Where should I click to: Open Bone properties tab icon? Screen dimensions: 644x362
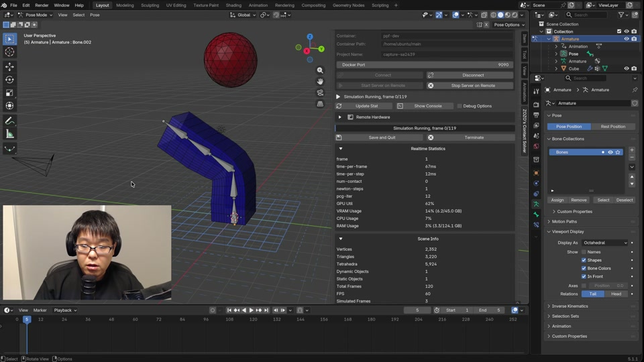click(536, 215)
